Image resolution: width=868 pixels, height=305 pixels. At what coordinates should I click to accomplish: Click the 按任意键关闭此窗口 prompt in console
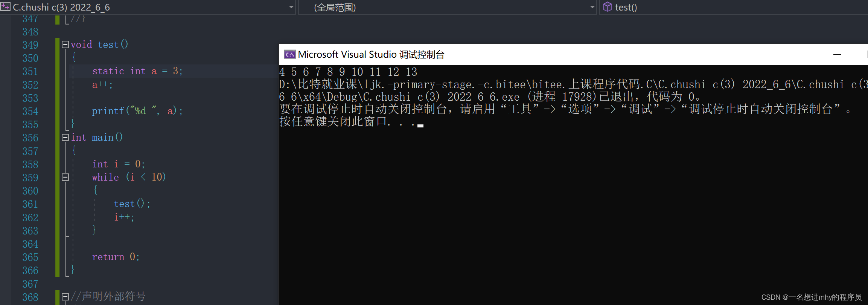point(347,121)
